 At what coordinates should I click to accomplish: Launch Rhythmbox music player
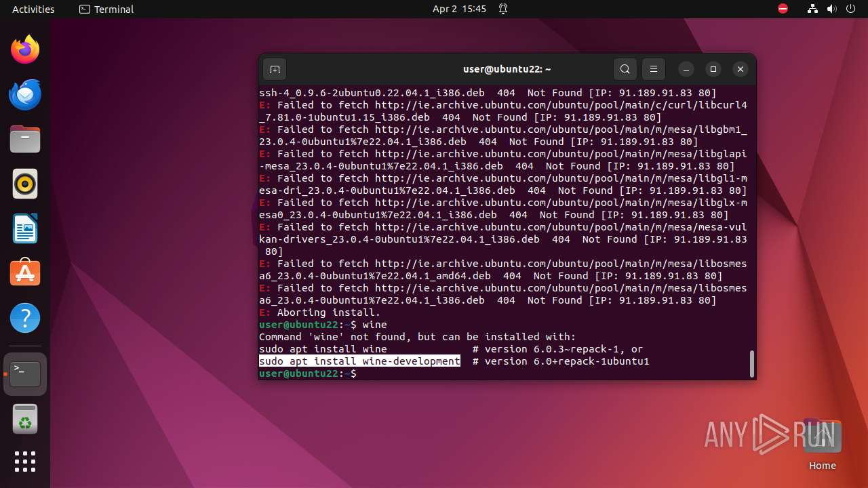25,184
